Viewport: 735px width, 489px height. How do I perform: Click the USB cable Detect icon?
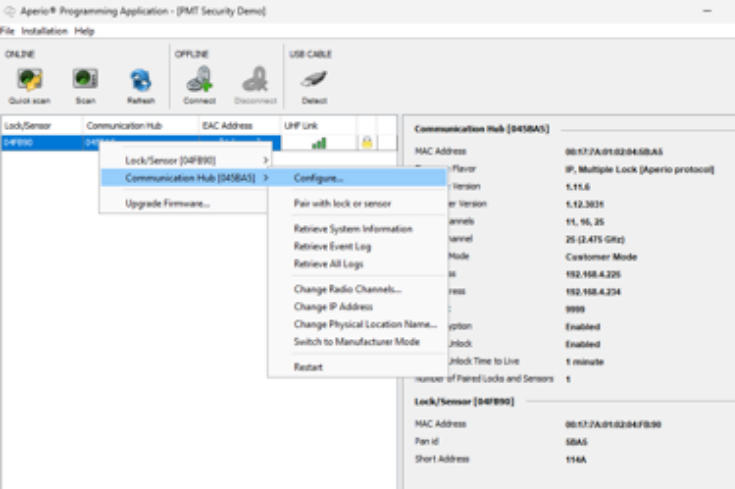pyautogui.click(x=315, y=80)
